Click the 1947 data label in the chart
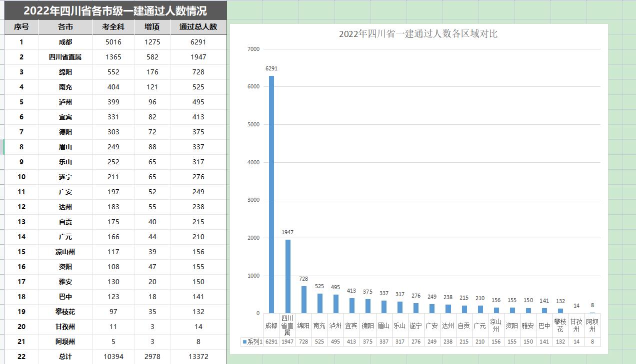The image size is (636, 364). click(x=287, y=232)
